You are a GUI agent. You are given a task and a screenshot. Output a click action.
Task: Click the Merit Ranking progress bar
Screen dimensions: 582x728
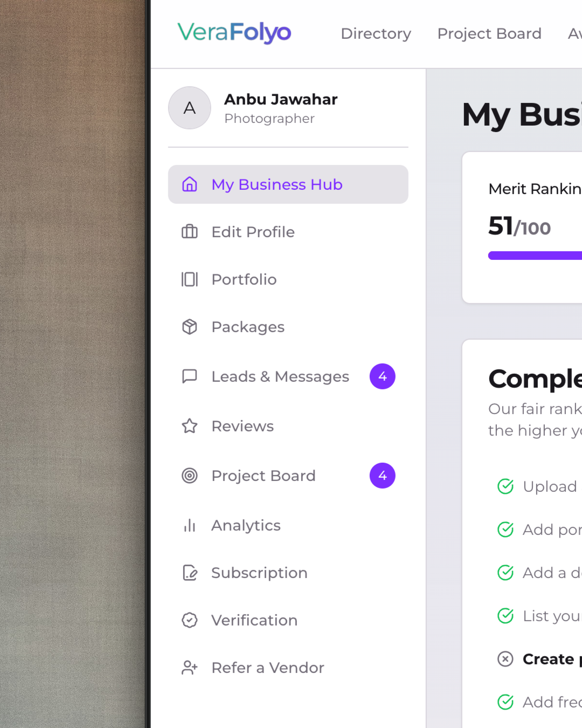tap(535, 256)
